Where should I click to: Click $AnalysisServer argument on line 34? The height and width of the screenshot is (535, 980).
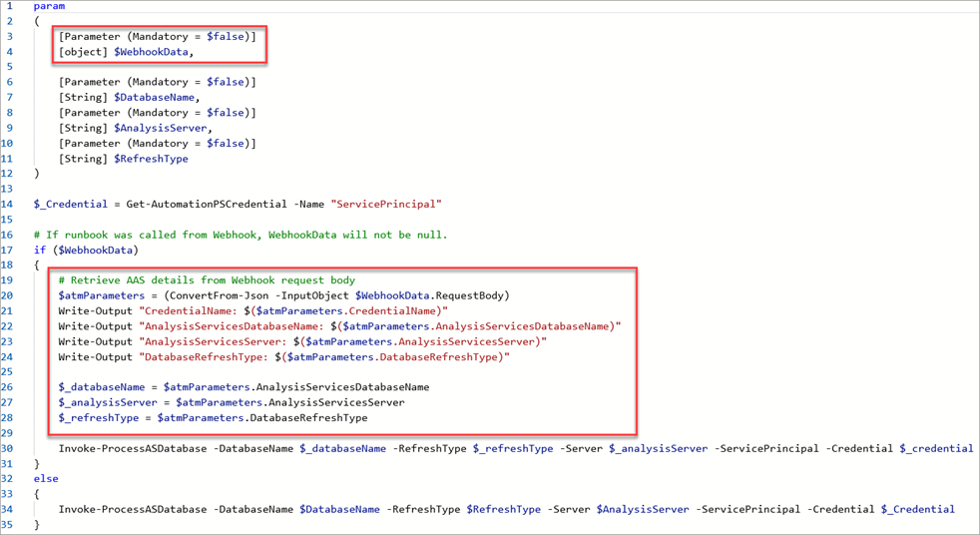click(643, 509)
